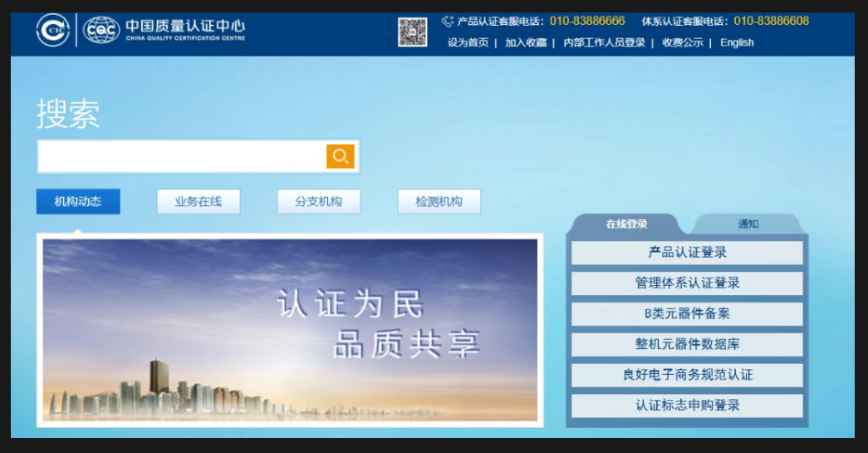Screen dimensions: 868x453
Task: Open 认证标志申购登录 button
Action: [687, 406]
